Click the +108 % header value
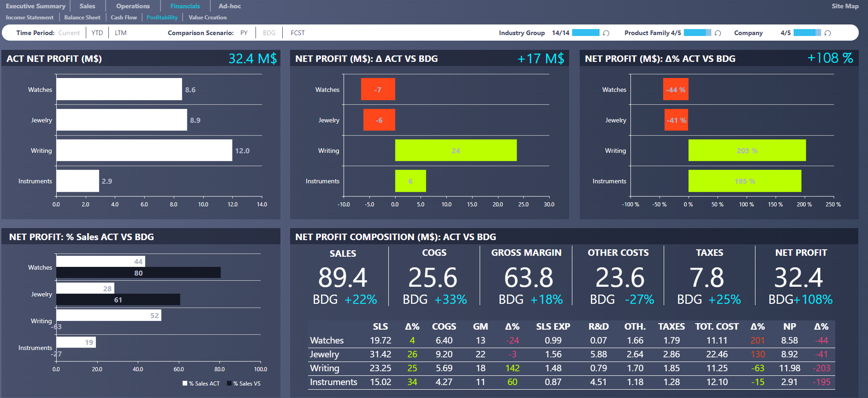The width and height of the screenshot is (868, 398). (830, 58)
